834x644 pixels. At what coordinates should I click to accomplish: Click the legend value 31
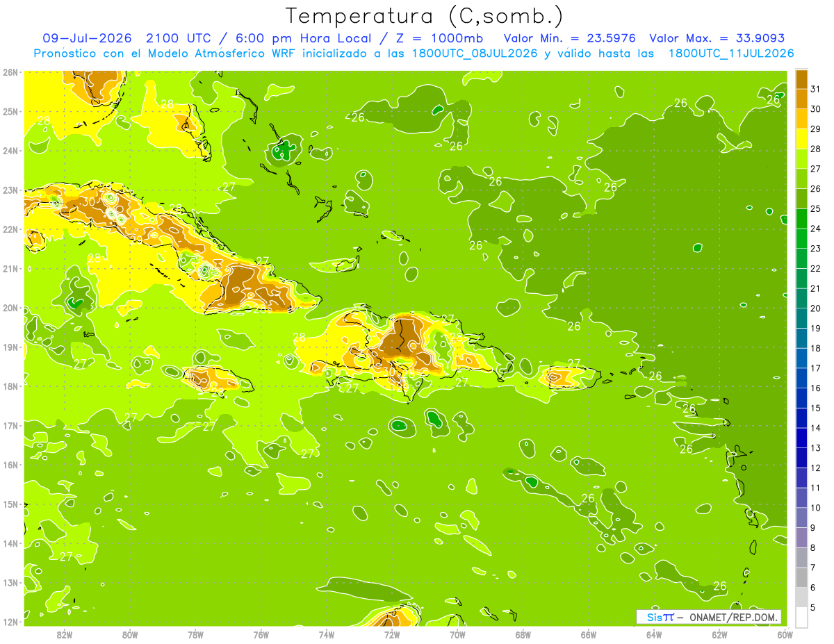tap(815, 89)
